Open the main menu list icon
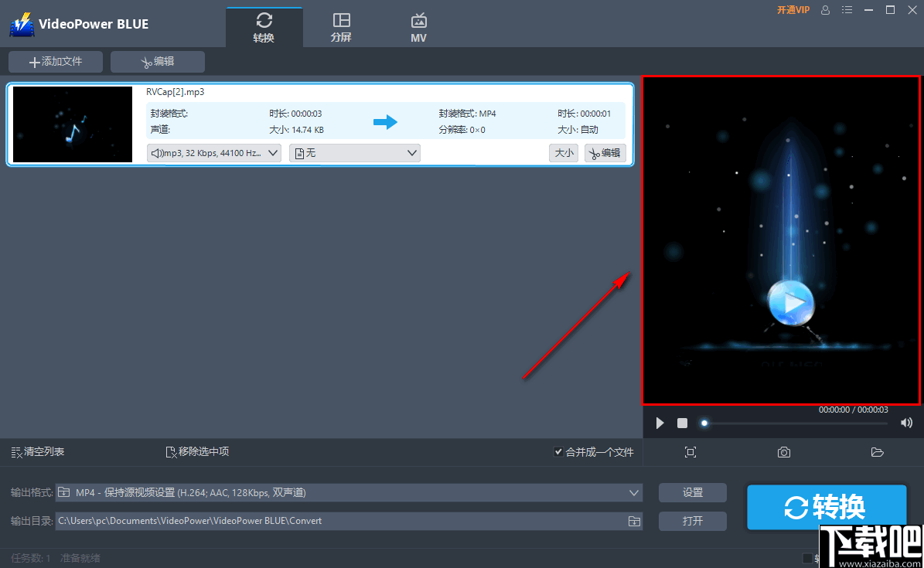Image resolution: width=924 pixels, height=568 pixels. pyautogui.click(x=847, y=10)
